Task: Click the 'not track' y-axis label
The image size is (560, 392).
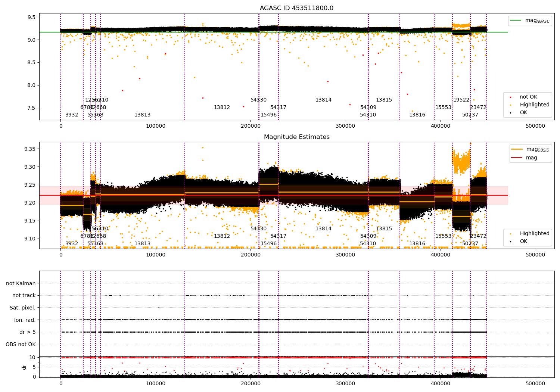Action: [24, 296]
